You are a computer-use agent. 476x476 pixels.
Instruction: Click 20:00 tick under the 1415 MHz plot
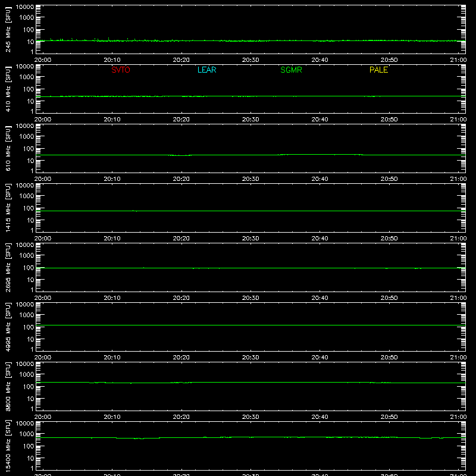pyautogui.click(x=42, y=239)
